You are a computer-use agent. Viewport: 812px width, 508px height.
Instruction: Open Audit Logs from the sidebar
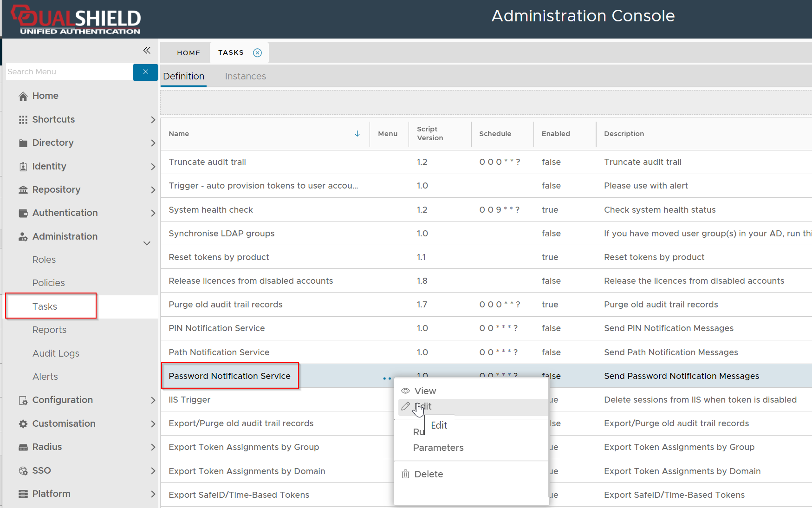point(56,353)
